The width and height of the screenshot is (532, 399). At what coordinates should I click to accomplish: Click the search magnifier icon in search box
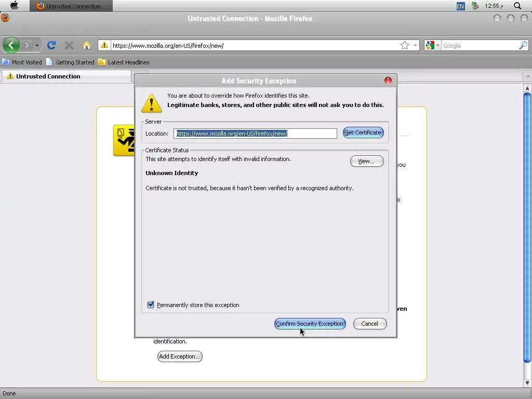pyautogui.click(x=523, y=46)
